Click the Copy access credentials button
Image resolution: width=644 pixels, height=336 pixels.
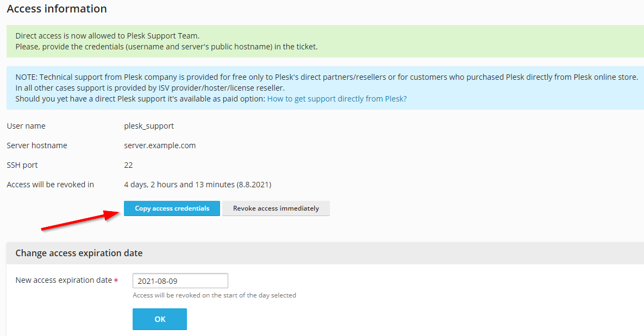[x=171, y=208]
